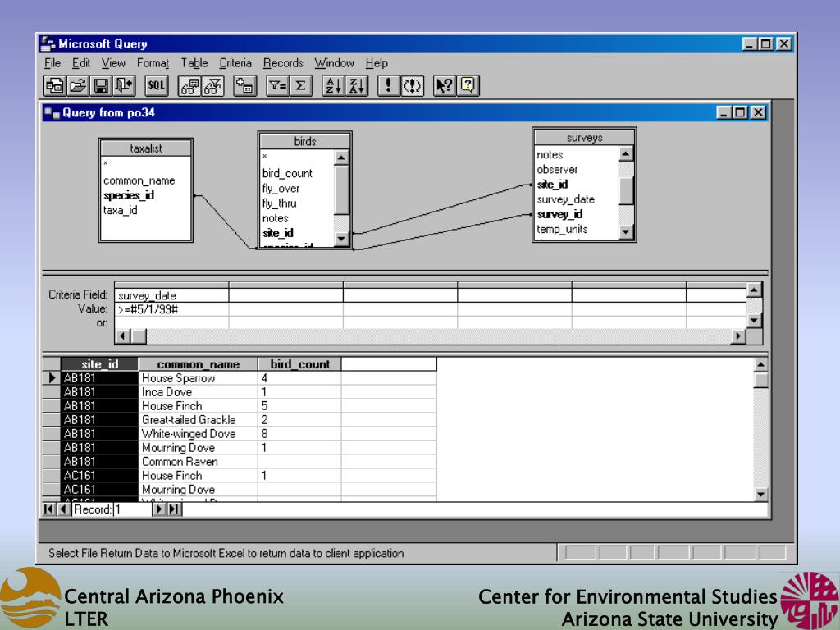Screen dimensions: 840x630
Task: Select observer in the surveys table
Action: point(557,169)
